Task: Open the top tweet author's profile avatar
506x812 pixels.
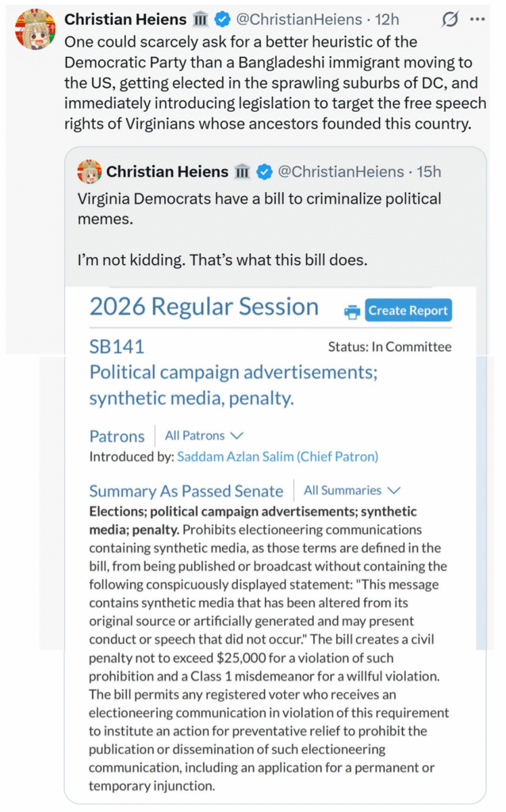Action: [x=36, y=30]
